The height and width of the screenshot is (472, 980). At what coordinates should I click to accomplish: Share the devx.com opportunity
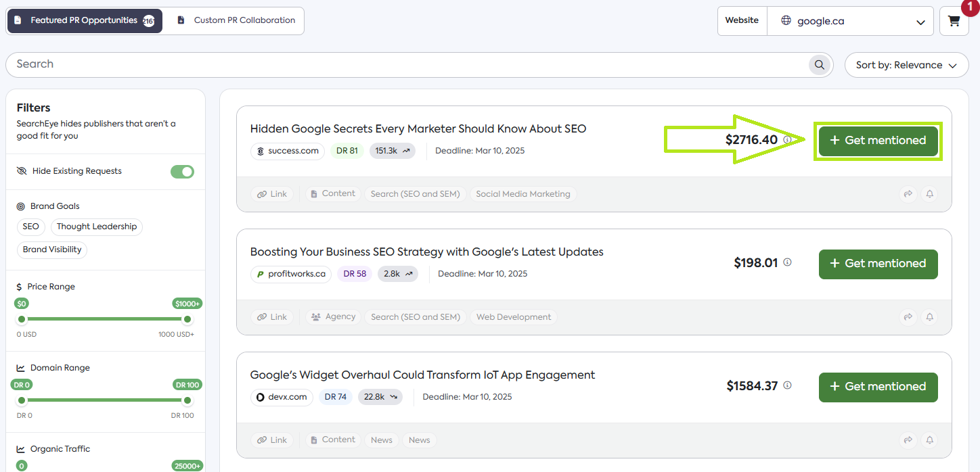point(908,440)
